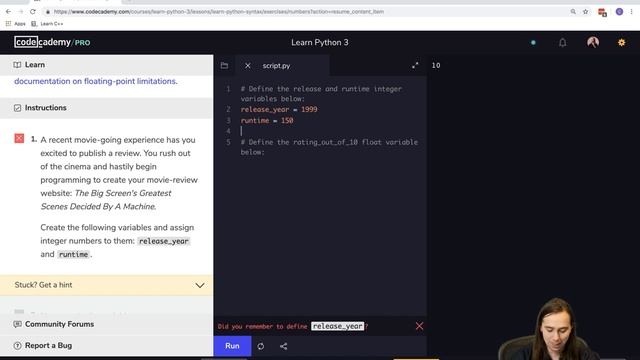Screen dimensions: 640x360
Task: Click the Learn Python 3 course title
Action: [x=320, y=42]
